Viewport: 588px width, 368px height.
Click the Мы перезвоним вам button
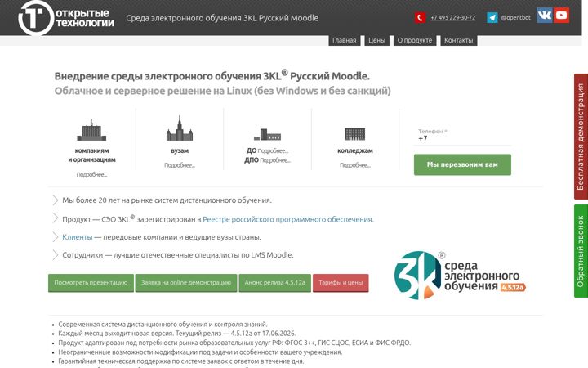click(462, 164)
